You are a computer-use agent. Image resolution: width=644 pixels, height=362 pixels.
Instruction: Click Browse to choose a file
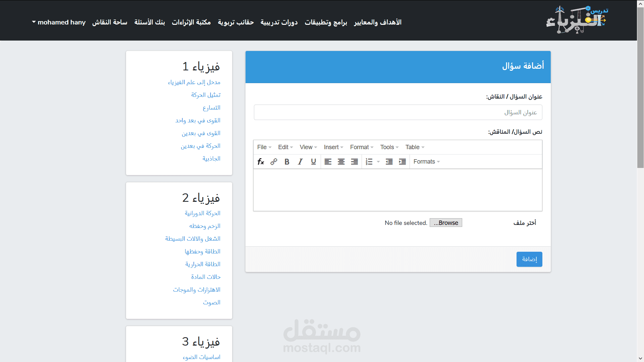pyautogui.click(x=446, y=223)
